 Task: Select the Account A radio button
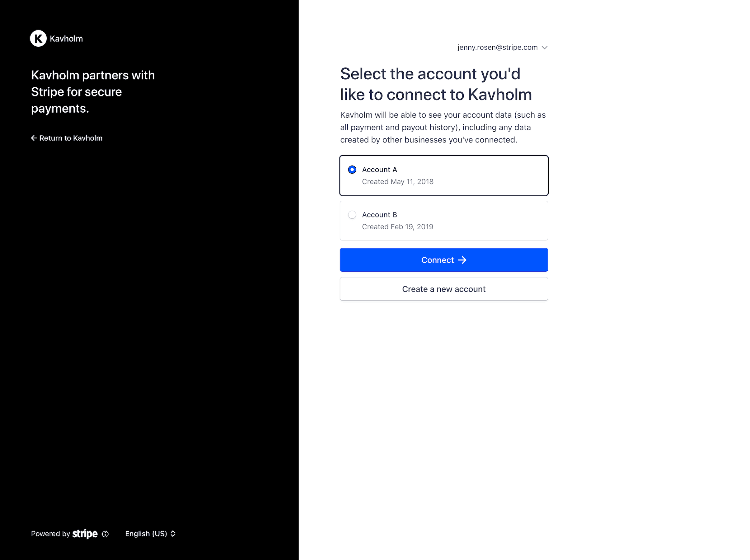point(352,170)
